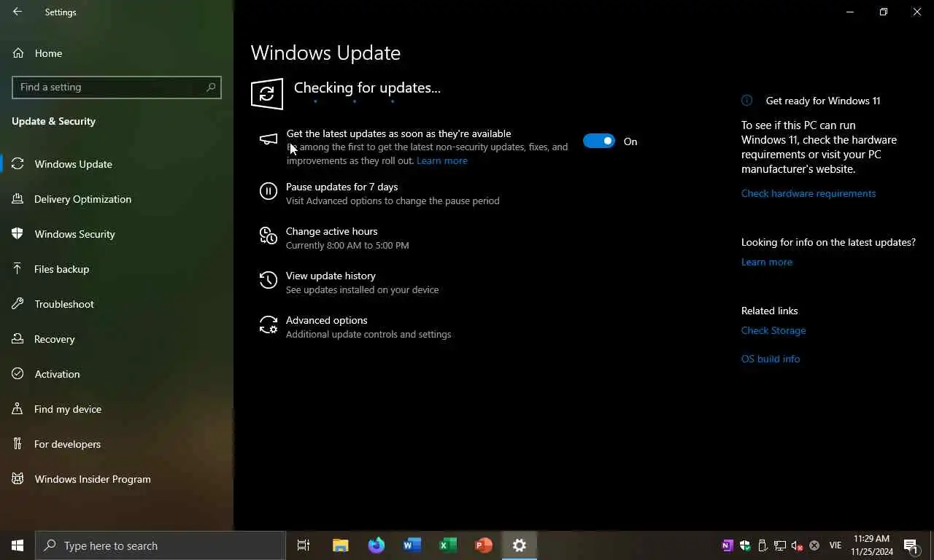Open File Explorer from the taskbar
The height and width of the screenshot is (560, 934).
coord(341,545)
